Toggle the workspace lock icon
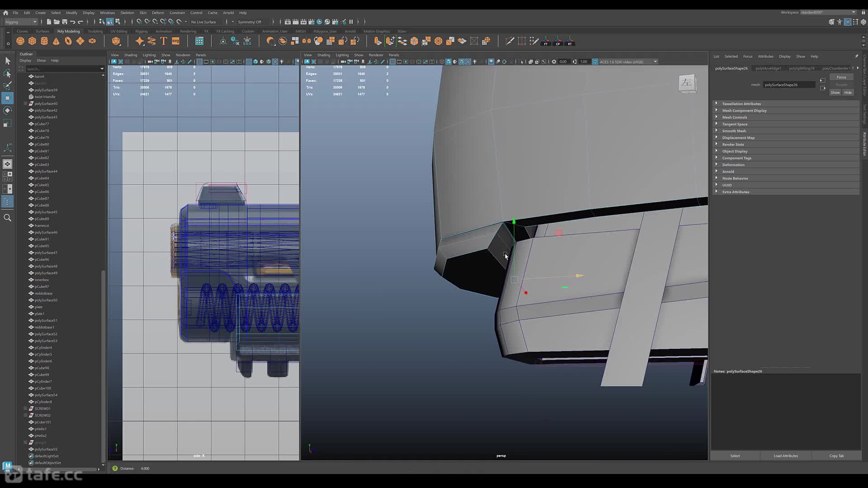The image size is (868, 488). tap(863, 12)
